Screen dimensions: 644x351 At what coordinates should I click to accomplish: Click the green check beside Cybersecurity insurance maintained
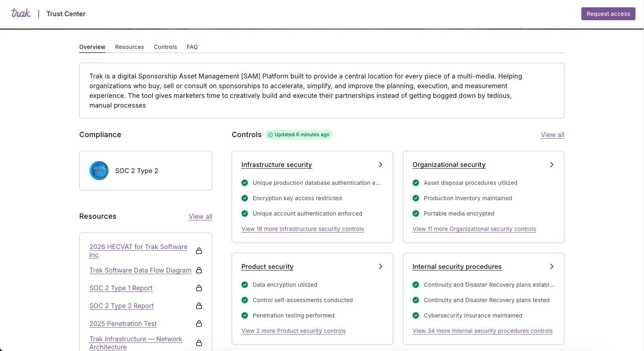(x=416, y=315)
